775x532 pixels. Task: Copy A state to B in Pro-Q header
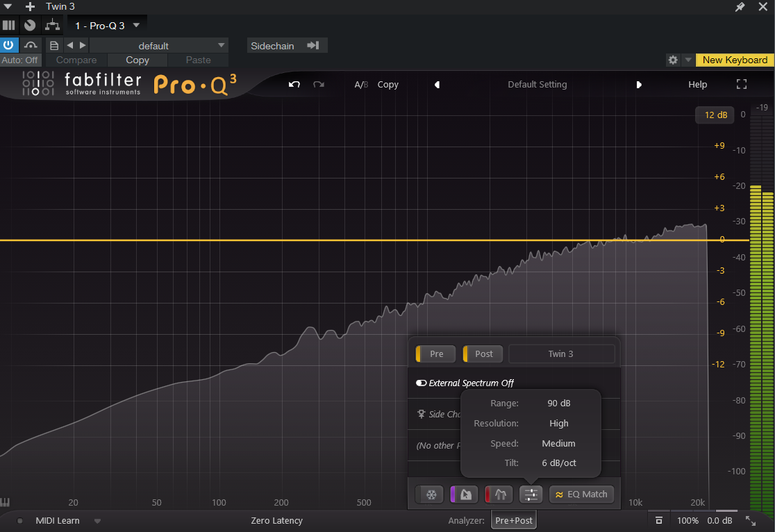pos(388,85)
